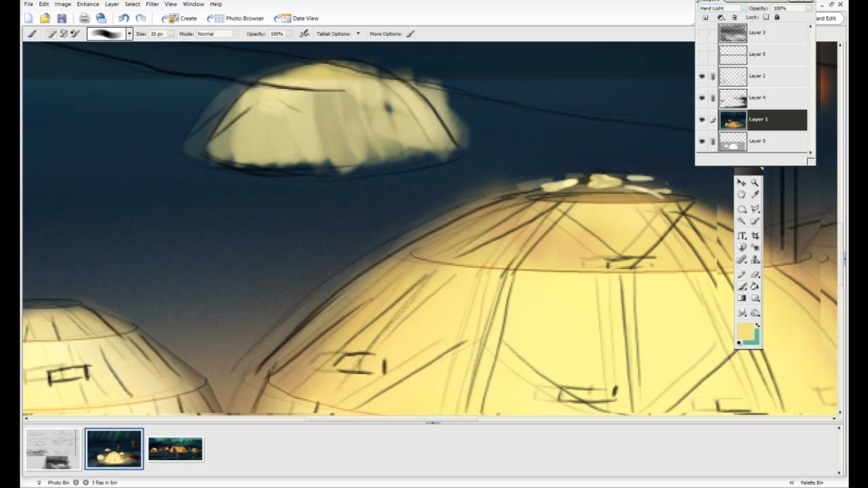Show Layer 3 visibility box

click(702, 33)
